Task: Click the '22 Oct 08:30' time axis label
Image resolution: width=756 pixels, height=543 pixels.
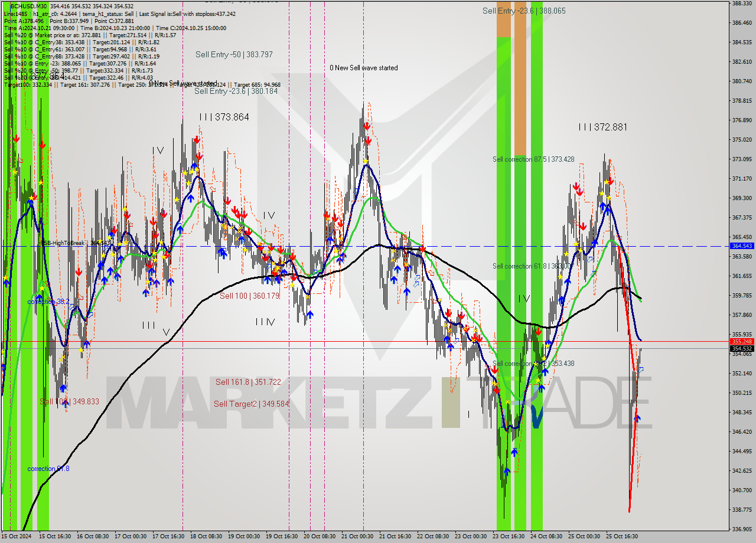Action: [x=433, y=537]
